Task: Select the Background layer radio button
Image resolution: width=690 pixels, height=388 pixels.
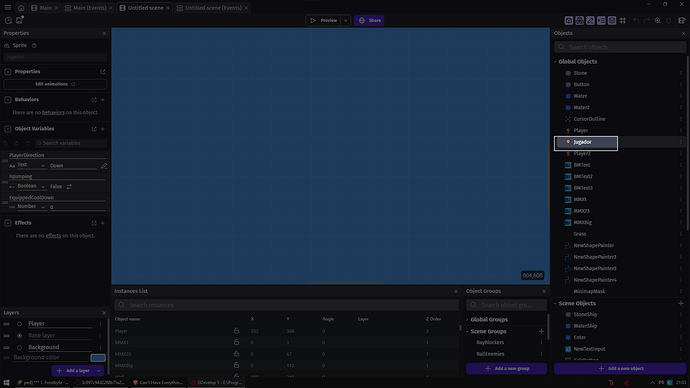Action: point(19,348)
